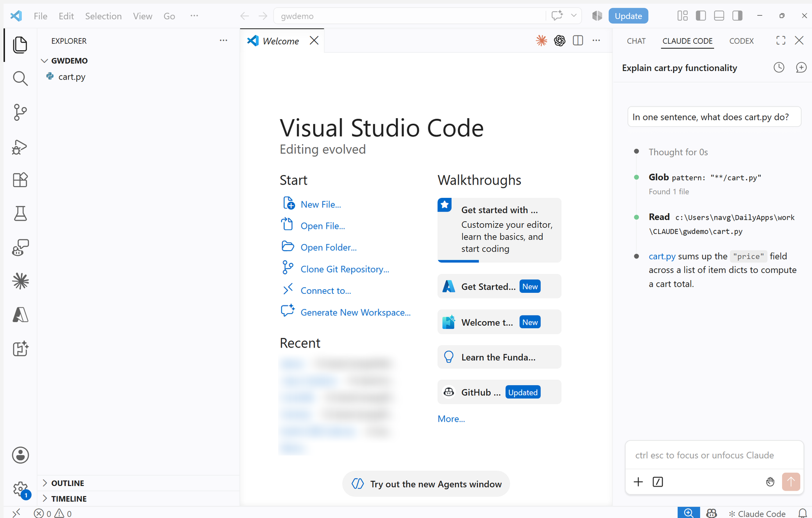
Task: Split the editor right
Action: click(578, 41)
